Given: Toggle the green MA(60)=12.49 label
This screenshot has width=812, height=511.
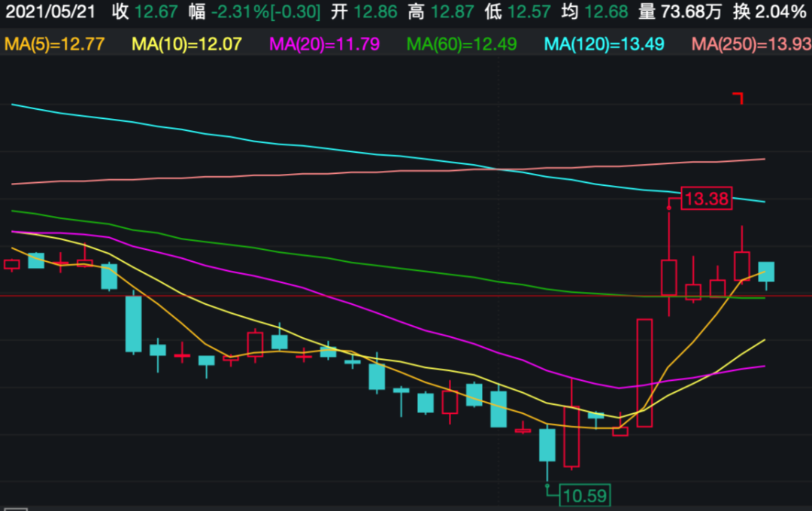Looking at the screenshot, I should point(462,44).
